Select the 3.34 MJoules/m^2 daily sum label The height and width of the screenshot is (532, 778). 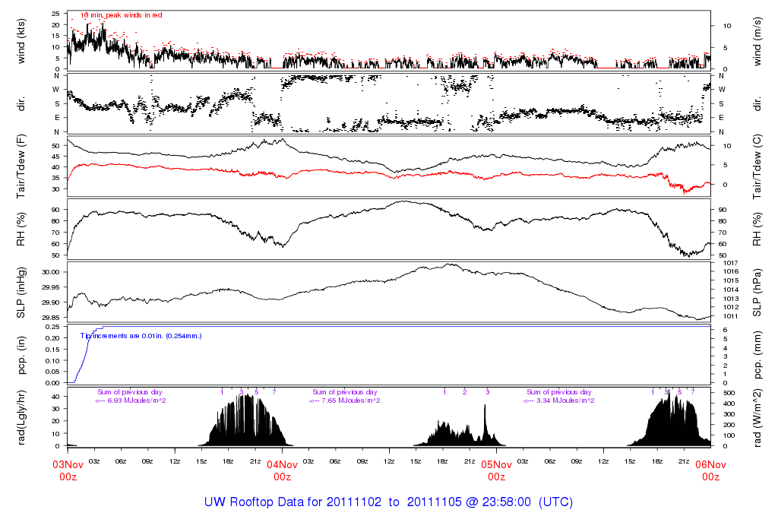[560, 401]
